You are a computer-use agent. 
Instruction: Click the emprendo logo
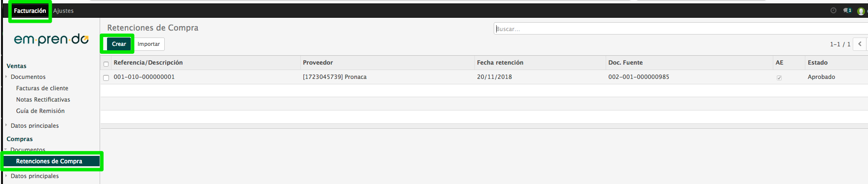point(51,39)
